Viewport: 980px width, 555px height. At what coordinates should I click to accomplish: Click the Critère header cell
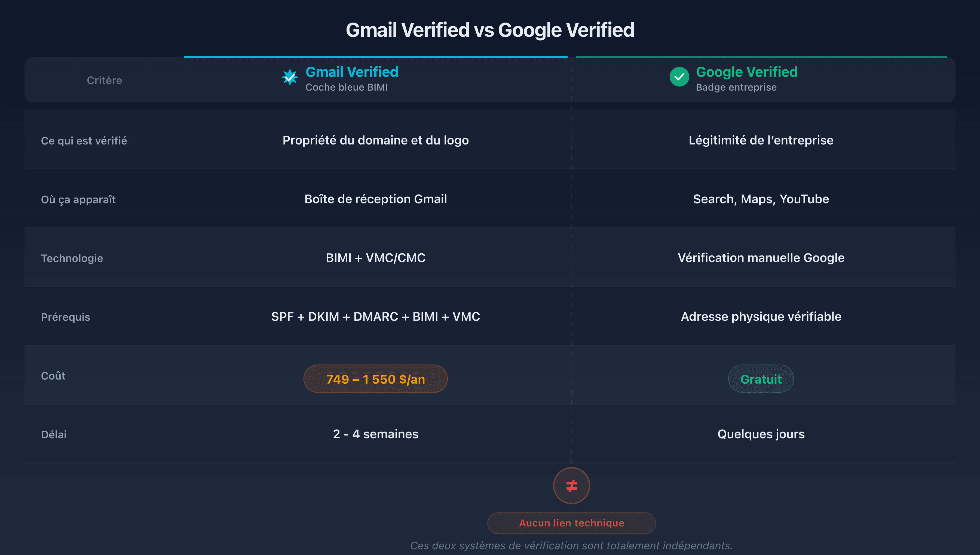tap(105, 80)
